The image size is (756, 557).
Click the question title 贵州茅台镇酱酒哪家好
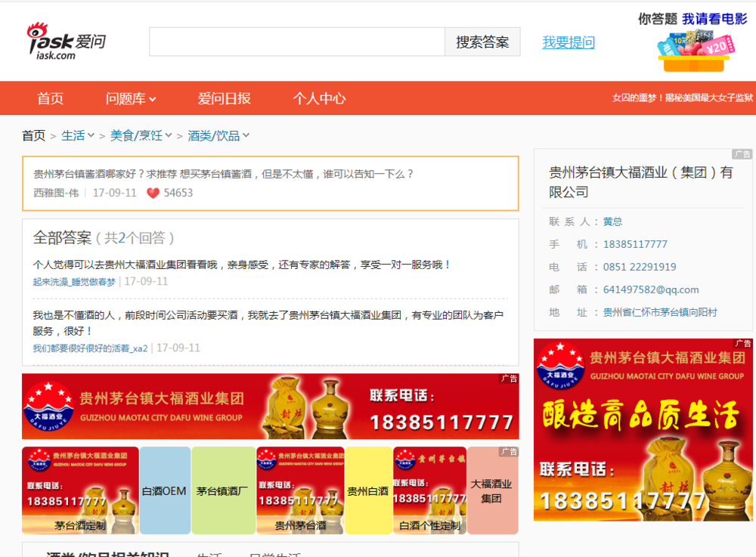click(x=223, y=174)
